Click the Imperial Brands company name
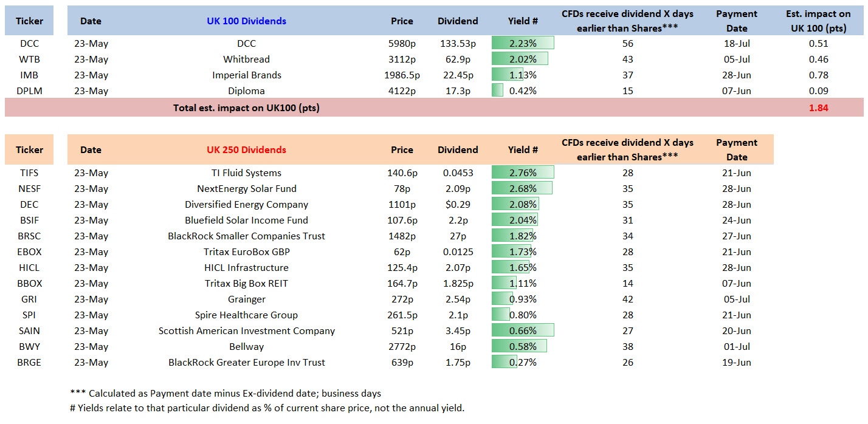The image size is (868, 424). pyautogui.click(x=246, y=75)
